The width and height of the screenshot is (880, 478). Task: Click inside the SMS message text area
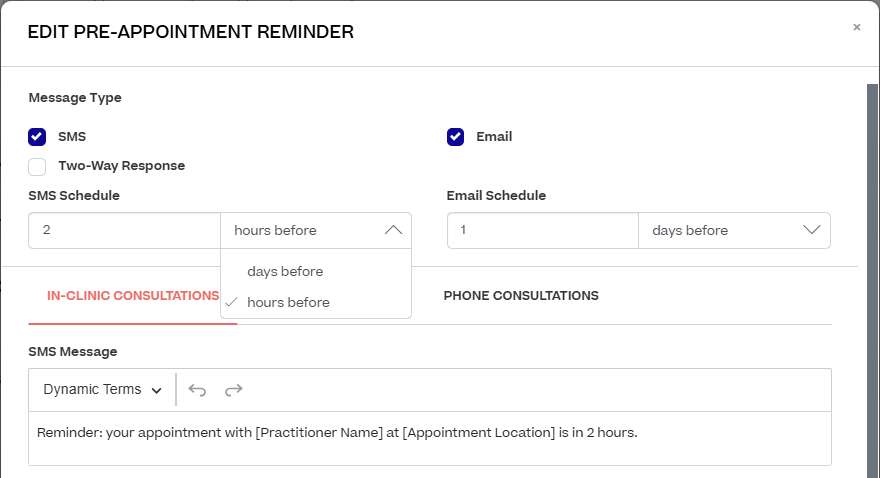tap(430, 438)
